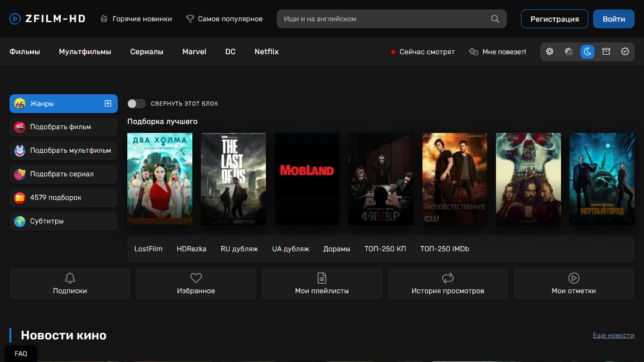Open the Фишер poster
Screen dimensions: 644x362
coord(381,179)
